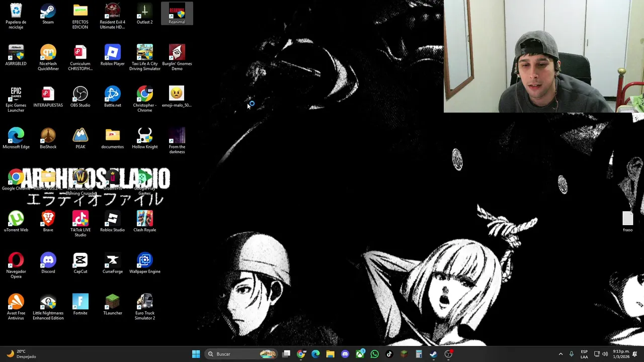Image resolution: width=644 pixels, height=362 pixels.
Task: Select the Google Chrome desktop shortcut
Action: (16, 181)
